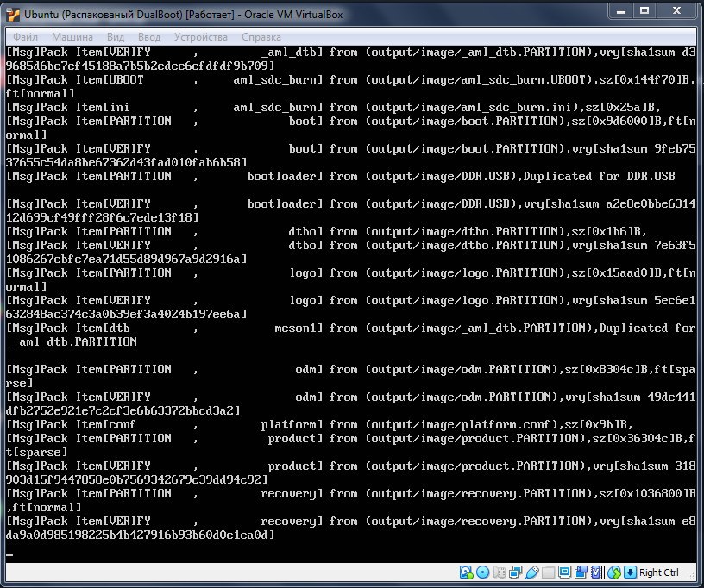
Task: Click the wrapped text ,ft[normal]
Action: point(43,508)
